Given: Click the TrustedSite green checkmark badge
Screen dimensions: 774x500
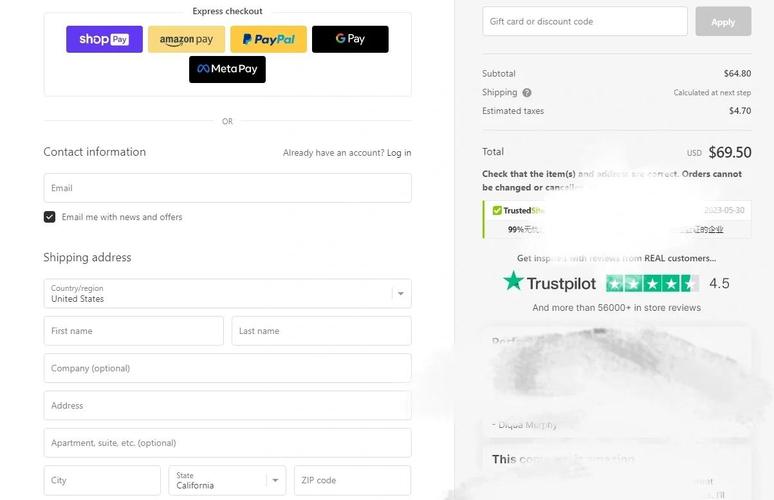Looking at the screenshot, I should [x=497, y=211].
